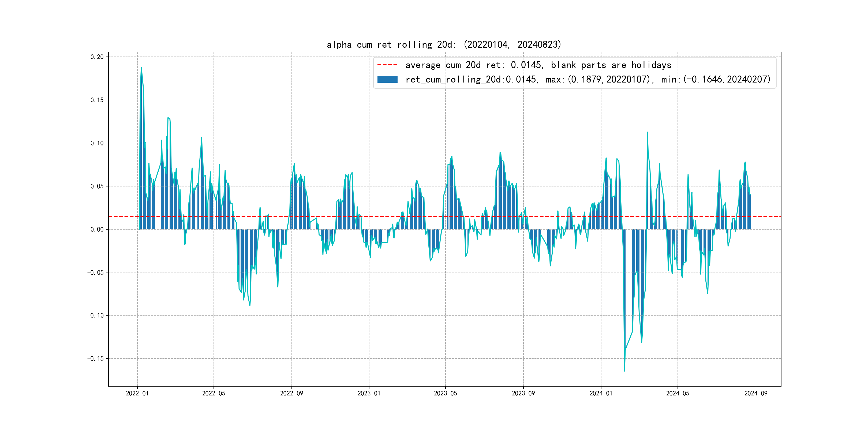The width and height of the screenshot is (868, 434).
Task: Click the 2024-09 x-axis tick label
Action: tap(756, 393)
